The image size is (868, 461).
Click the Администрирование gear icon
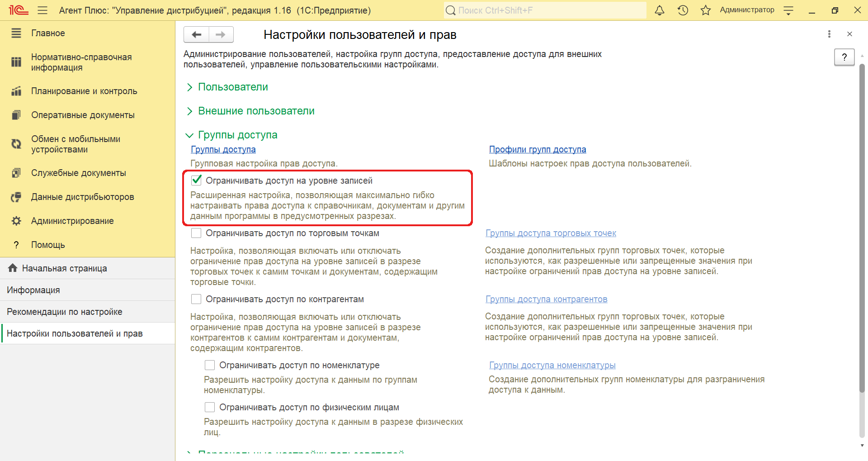[16, 221]
